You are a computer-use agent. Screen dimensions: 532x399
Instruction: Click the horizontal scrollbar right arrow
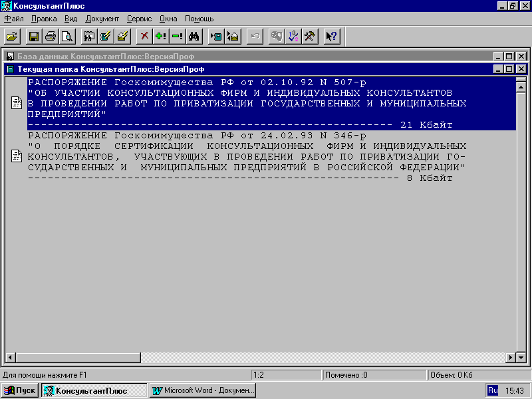[511, 357]
